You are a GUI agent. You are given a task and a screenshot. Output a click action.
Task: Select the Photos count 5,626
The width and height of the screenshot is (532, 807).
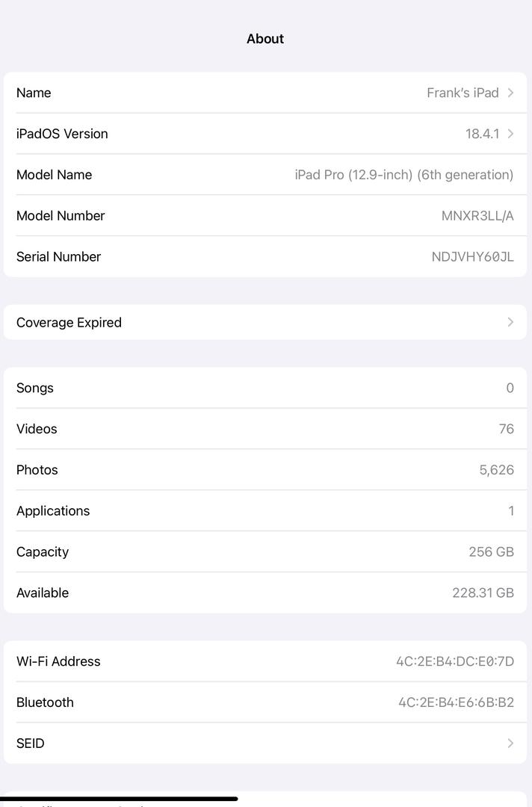pyautogui.click(x=496, y=470)
